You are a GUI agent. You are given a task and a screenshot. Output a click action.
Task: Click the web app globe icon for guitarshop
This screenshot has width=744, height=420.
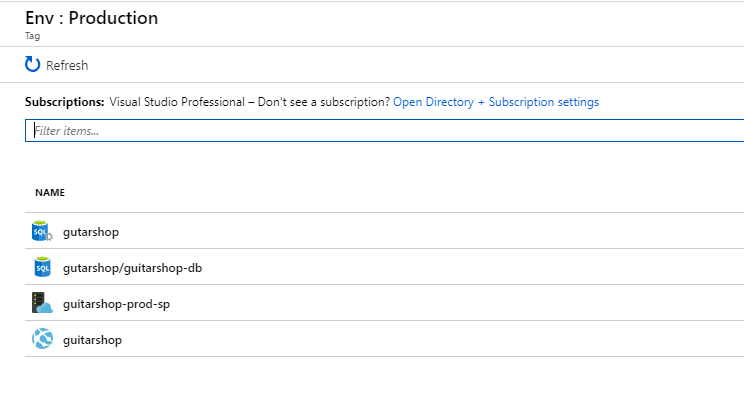point(42,339)
